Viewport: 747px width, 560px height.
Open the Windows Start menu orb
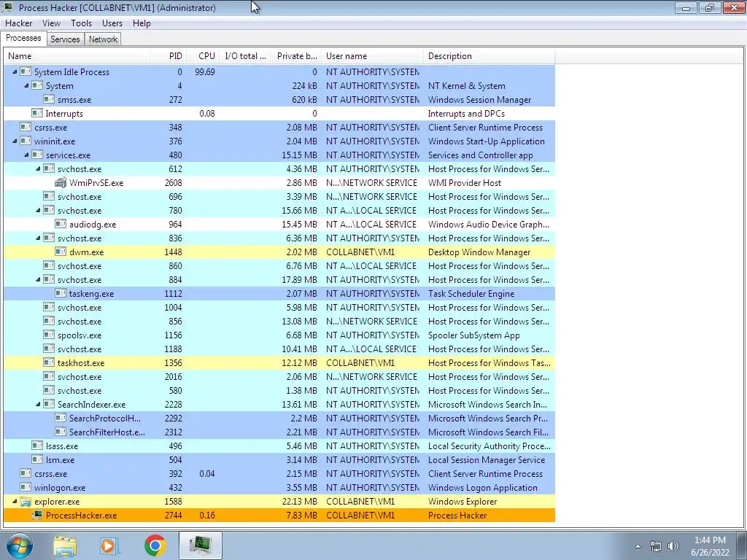tap(20, 545)
